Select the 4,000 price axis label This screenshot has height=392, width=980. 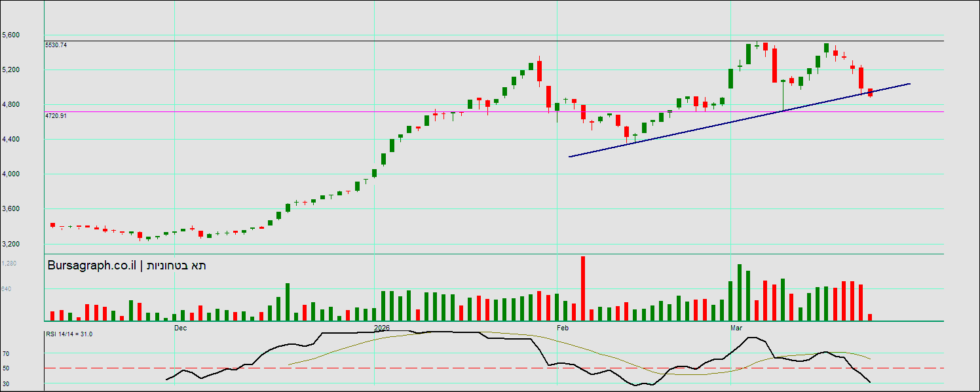pyautogui.click(x=10, y=174)
